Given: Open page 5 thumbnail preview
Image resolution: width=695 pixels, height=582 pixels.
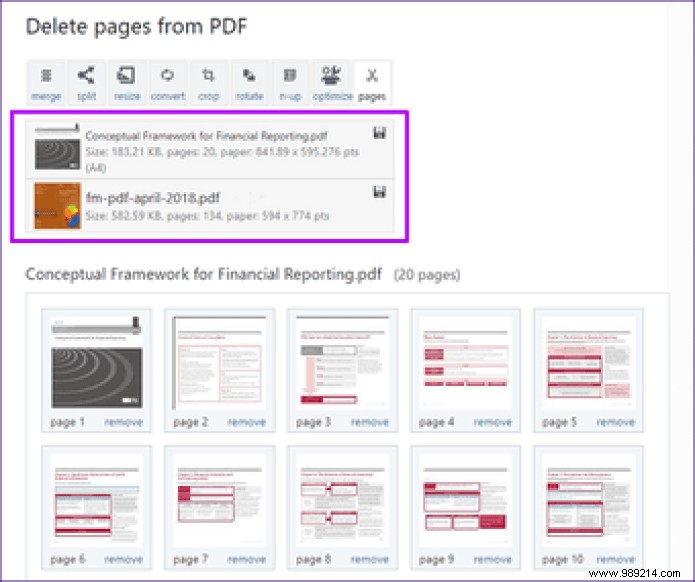Looking at the screenshot, I should click(x=589, y=363).
